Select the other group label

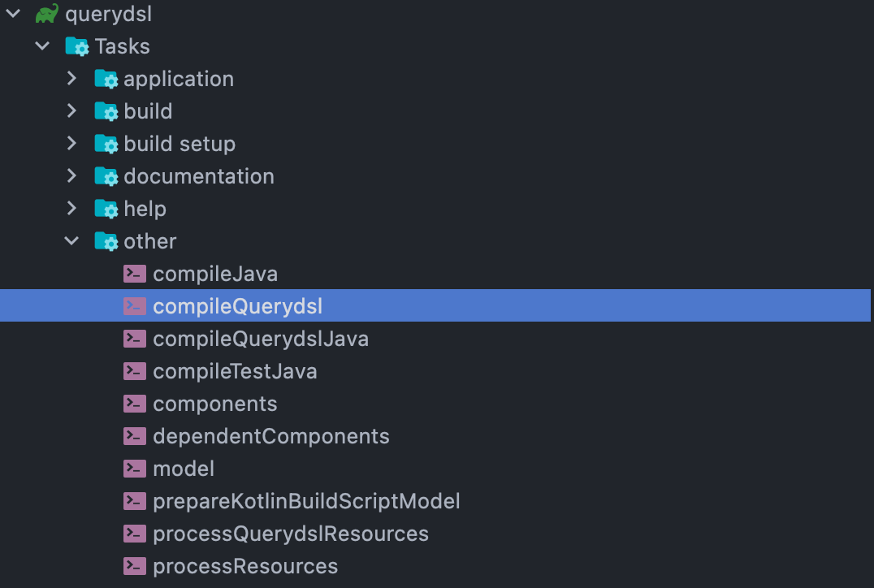[x=150, y=241]
